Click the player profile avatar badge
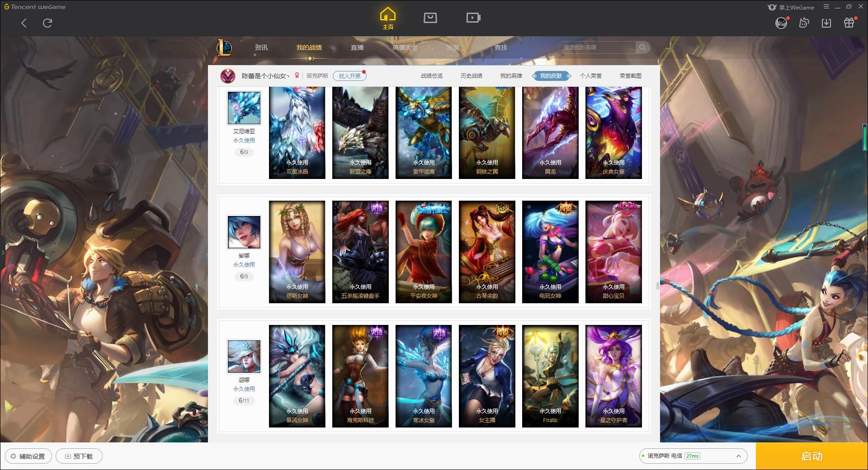This screenshot has width=868, height=470. pyautogui.click(x=228, y=76)
